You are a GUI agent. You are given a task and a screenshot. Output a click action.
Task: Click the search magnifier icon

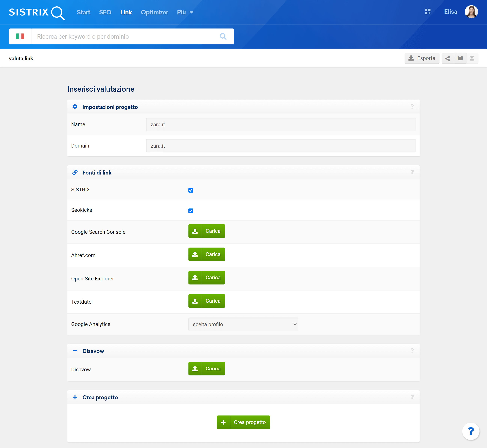click(x=223, y=37)
